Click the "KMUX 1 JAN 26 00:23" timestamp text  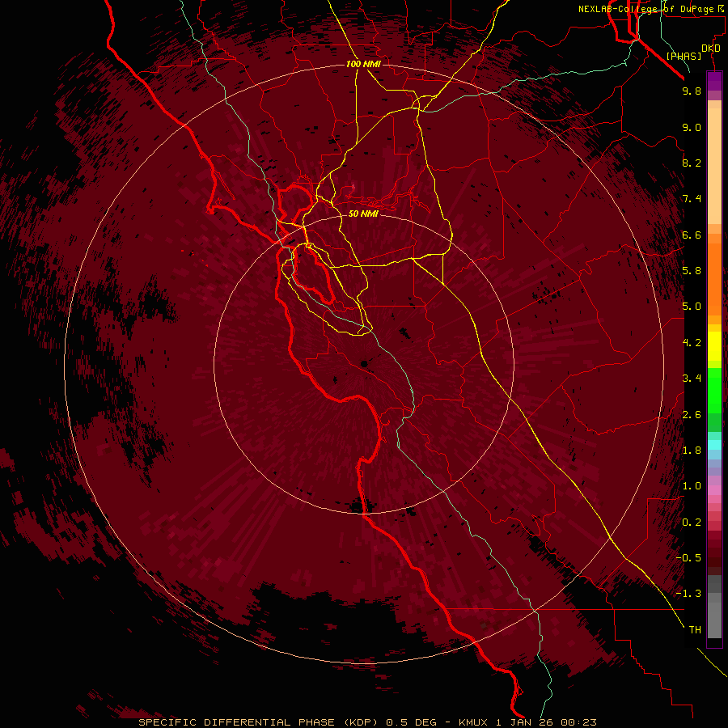pyautogui.click(x=527, y=722)
